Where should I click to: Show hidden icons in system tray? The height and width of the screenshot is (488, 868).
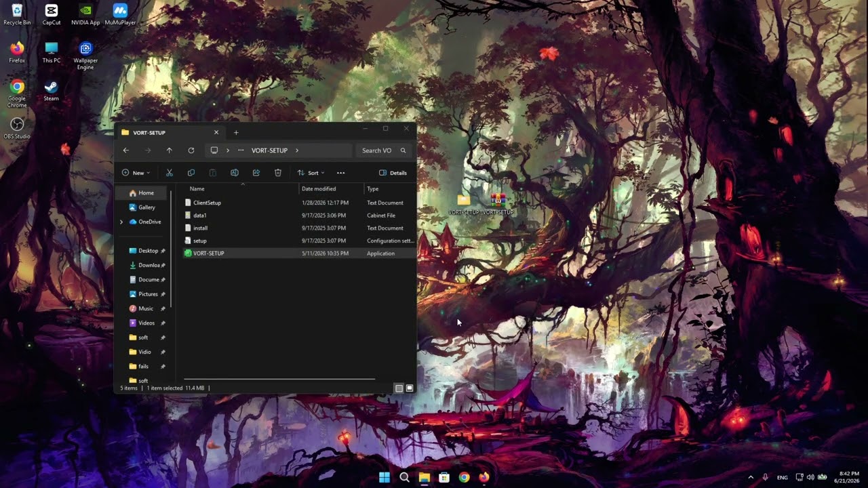(751, 477)
